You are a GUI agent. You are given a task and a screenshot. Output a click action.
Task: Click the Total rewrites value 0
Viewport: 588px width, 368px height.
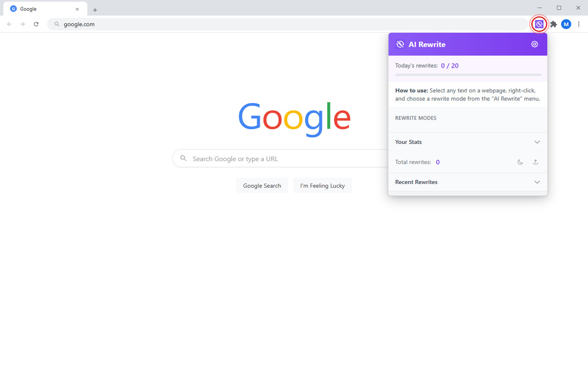pyautogui.click(x=438, y=162)
